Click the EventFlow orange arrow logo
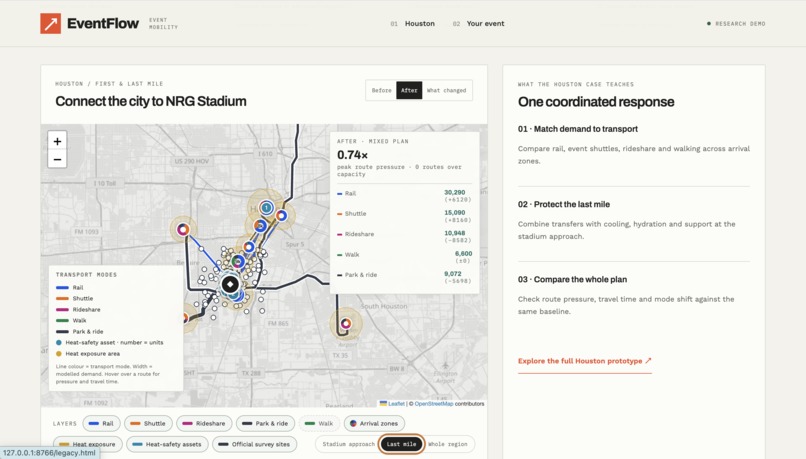806x459 pixels. pos(50,24)
